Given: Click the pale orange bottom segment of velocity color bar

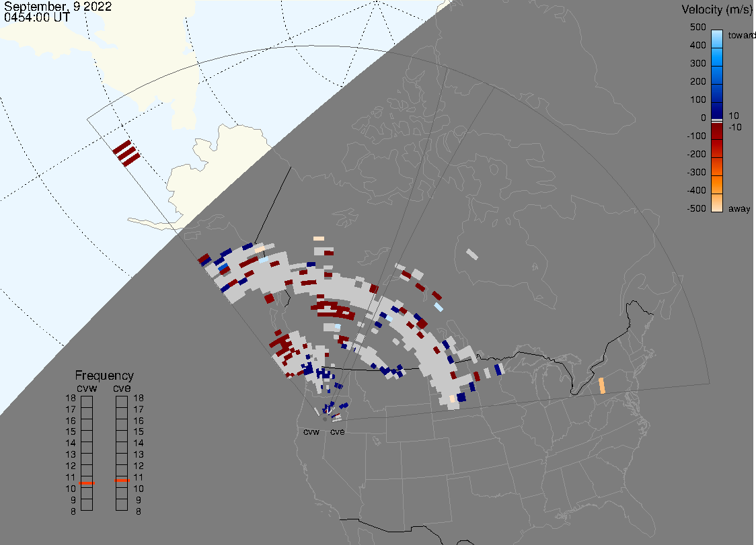Looking at the screenshot, I should pos(717,203).
